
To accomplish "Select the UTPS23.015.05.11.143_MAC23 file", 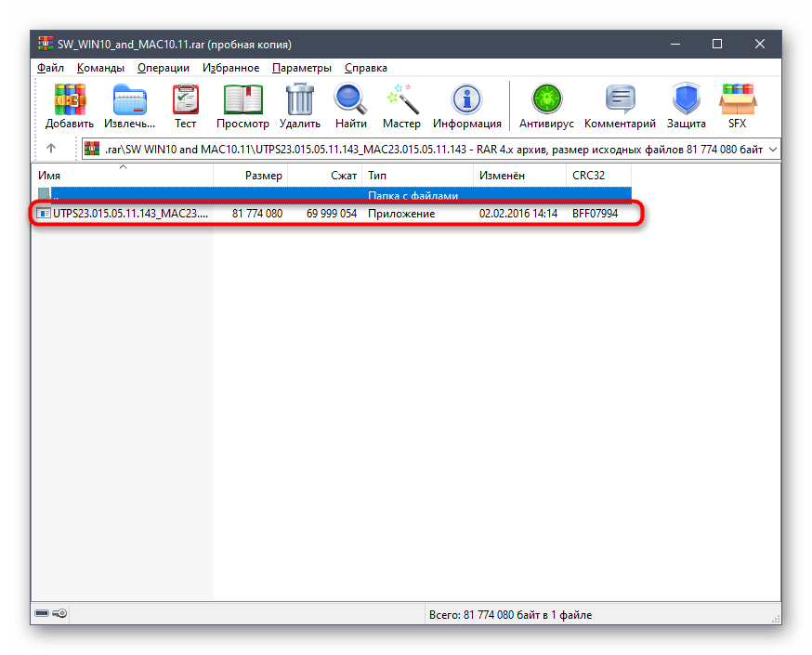I will coord(130,214).
